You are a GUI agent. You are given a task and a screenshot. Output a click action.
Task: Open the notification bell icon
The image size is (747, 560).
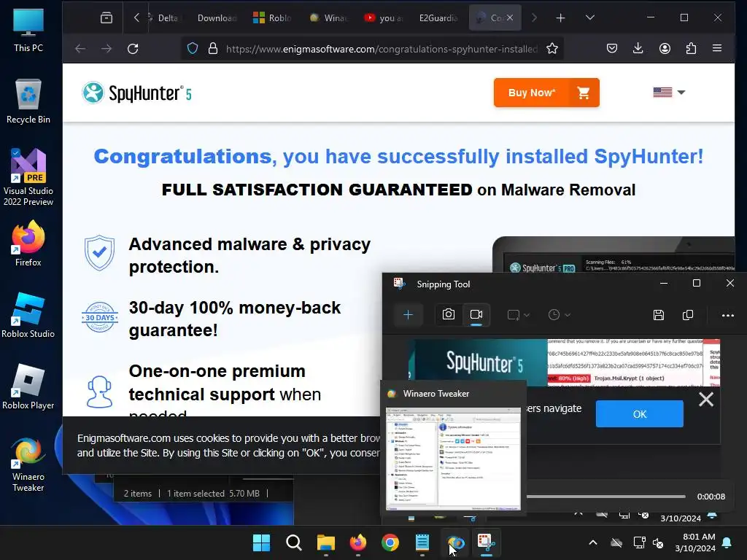(x=727, y=542)
